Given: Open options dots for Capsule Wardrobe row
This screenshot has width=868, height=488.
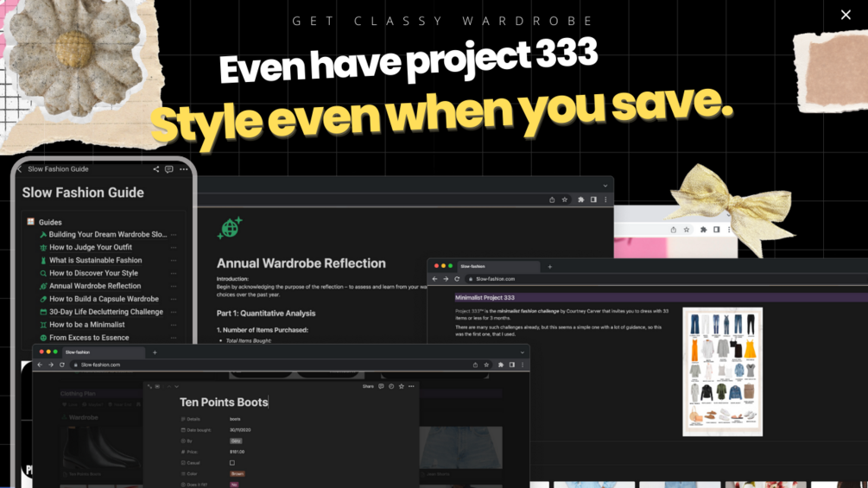Looking at the screenshot, I should 174,299.
